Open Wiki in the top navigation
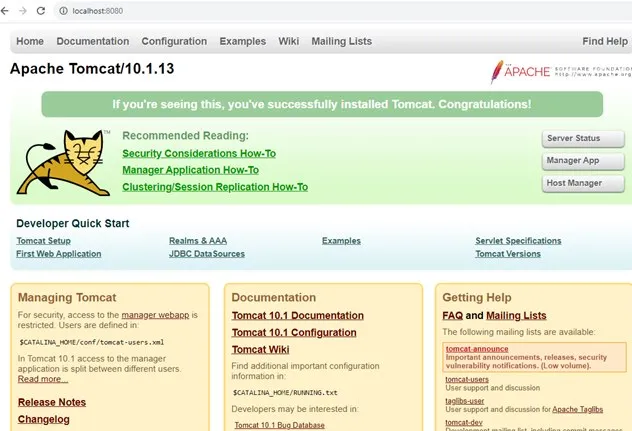The width and height of the screenshot is (632, 431). click(x=289, y=41)
